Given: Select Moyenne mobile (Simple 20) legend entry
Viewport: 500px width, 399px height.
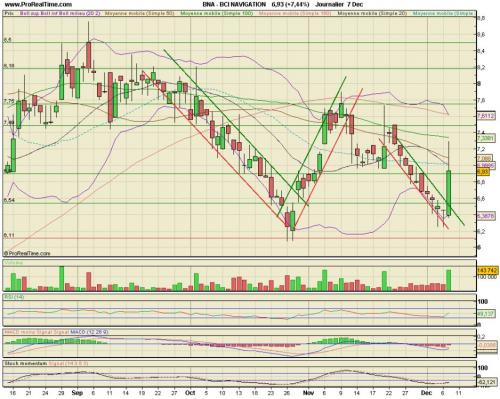Looking at the screenshot, I should point(372,14).
